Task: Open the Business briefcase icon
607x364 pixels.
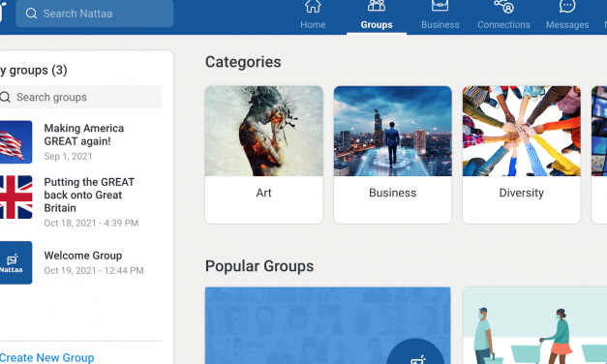Action: click(x=440, y=6)
